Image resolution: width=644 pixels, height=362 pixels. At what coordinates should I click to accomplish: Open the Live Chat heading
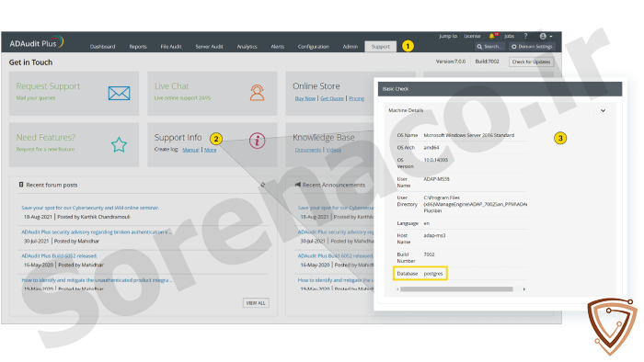click(x=172, y=86)
